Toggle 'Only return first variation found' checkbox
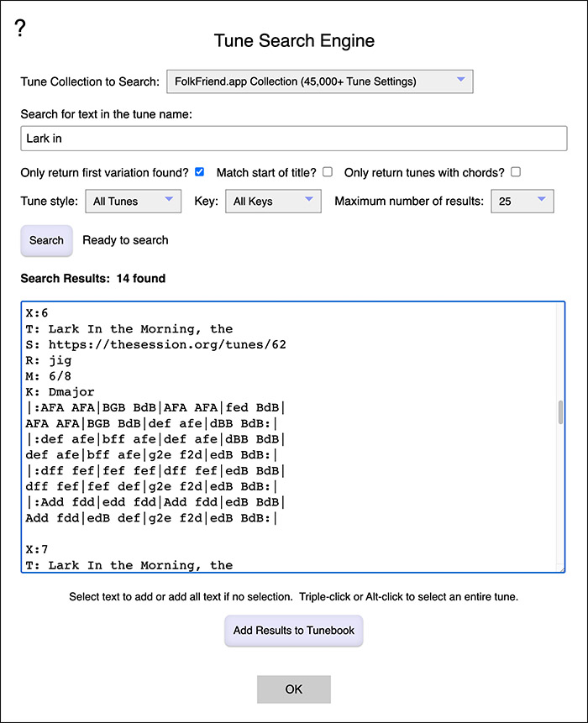 pyautogui.click(x=200, y=172)
